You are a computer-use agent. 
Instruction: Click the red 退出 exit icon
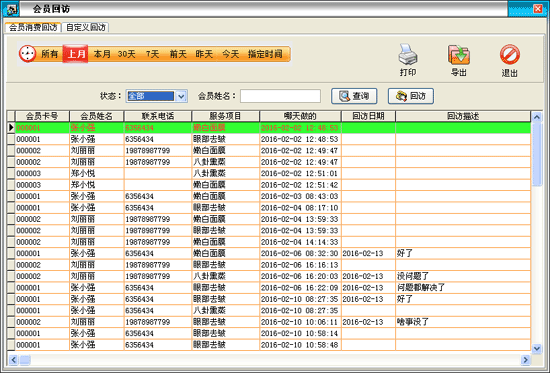[x=510, y=54]
